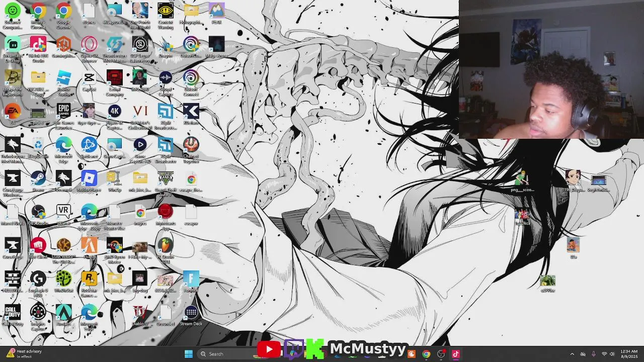Screen dimensions: 644x362
Task: Open the Grounded shortcut
Action: point(166,316)
